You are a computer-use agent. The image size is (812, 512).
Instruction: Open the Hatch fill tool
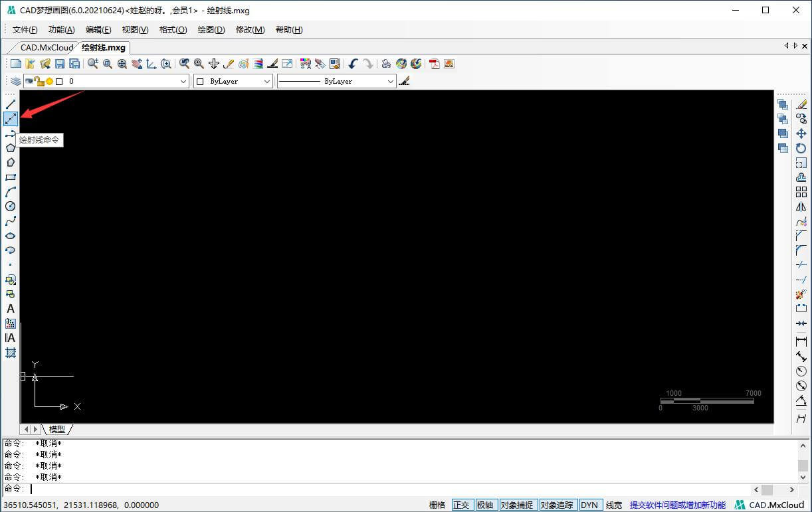[11, 353]
